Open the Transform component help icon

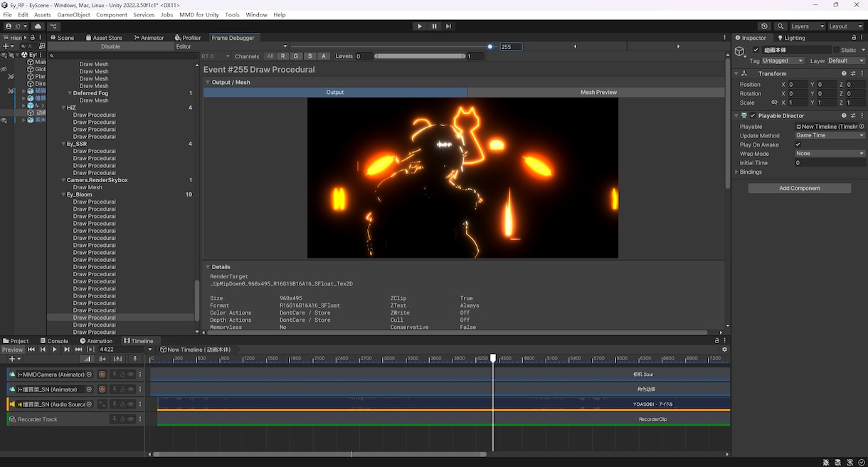[x=845, y=73]
